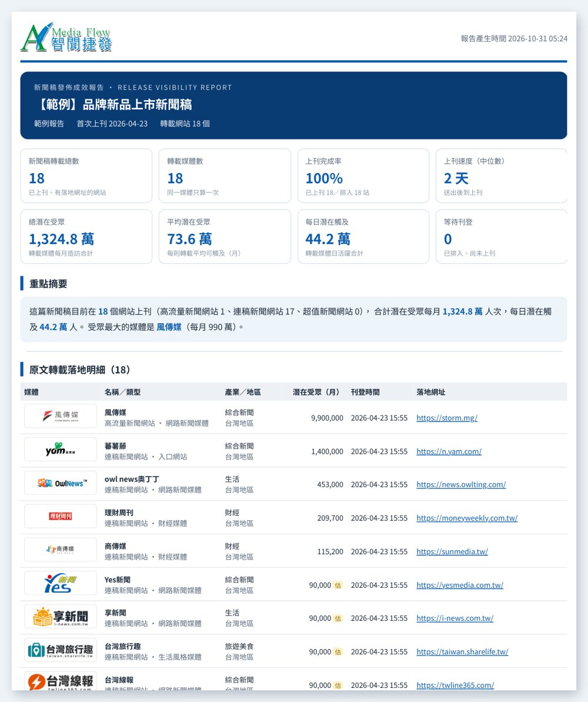Open the https://yesmedia.com.tw/ link
588x702 pixels.
pos(460,585)
